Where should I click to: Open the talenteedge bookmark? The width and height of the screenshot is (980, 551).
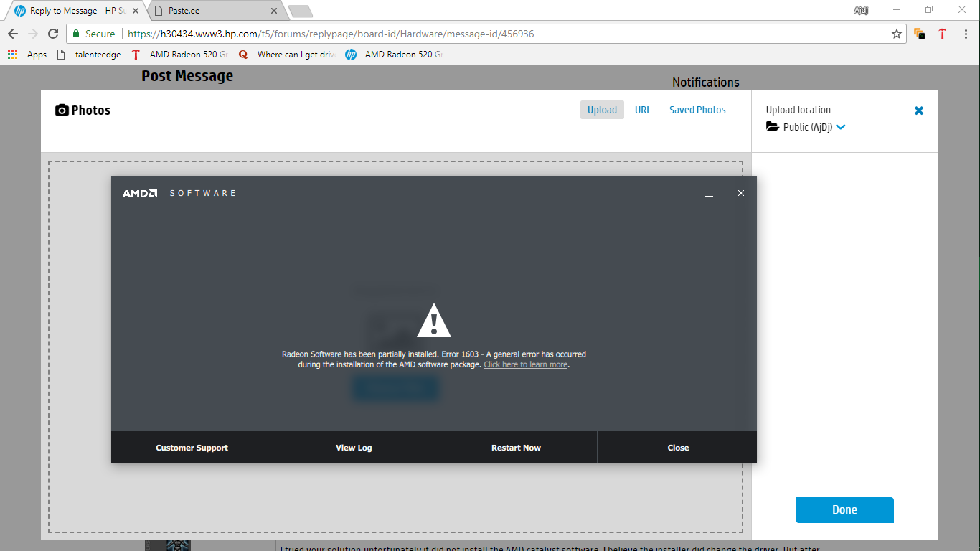point(89,55)
